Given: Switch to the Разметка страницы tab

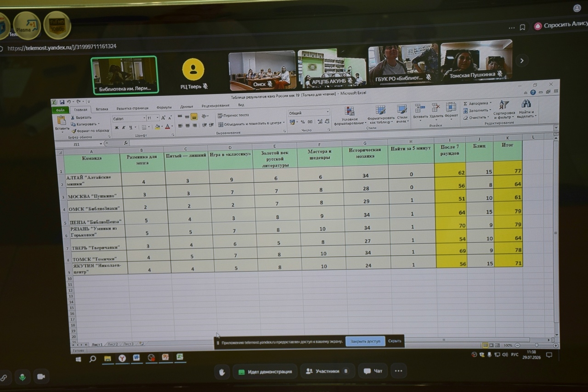Looking at the screenshot, I should 132,108.
